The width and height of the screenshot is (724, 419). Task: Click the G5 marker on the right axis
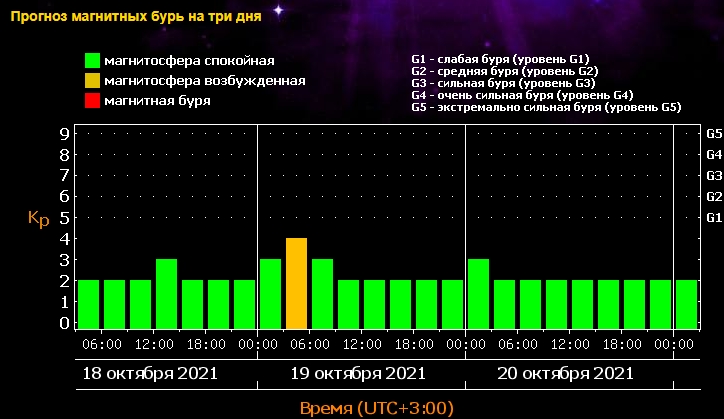pos(714,133)
